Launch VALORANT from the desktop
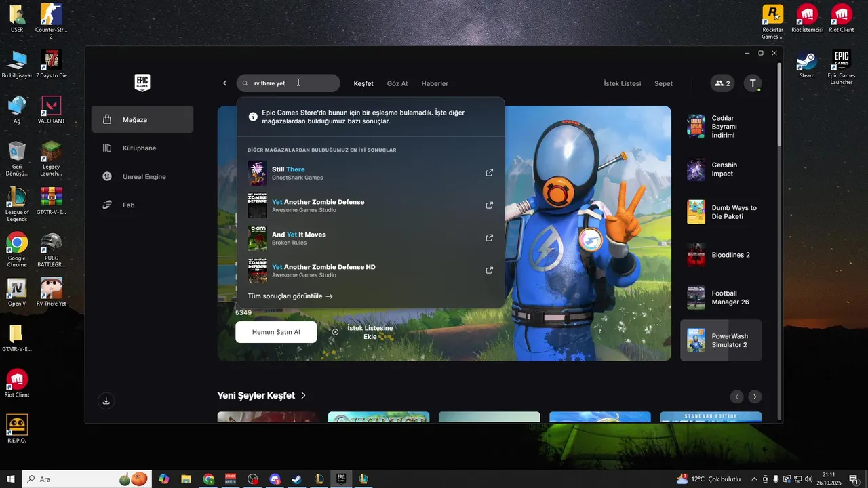This screenshot has width=868, height=488. tap(52, 110)
